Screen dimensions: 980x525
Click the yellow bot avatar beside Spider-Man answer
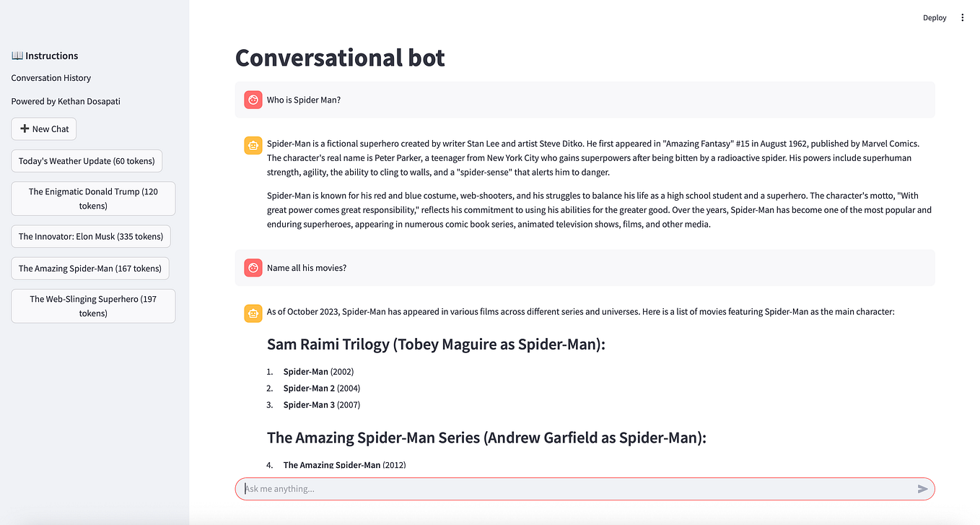point(253,145)
